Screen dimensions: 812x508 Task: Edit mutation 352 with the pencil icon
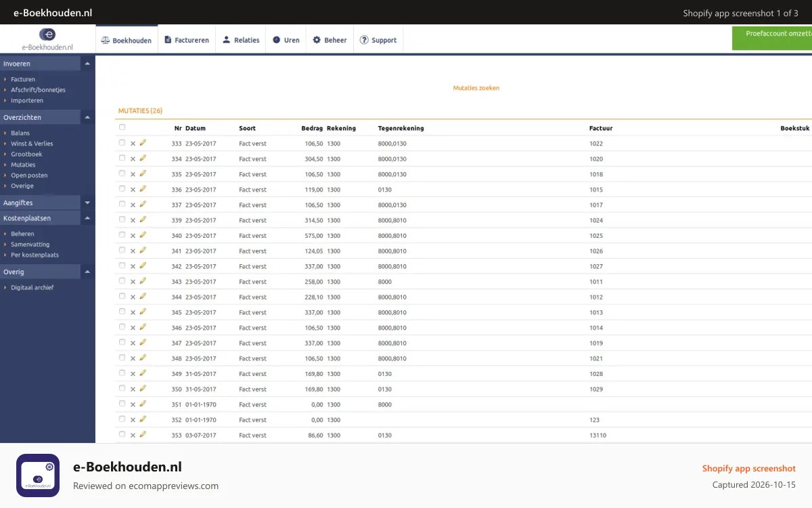tap(143, 420)
